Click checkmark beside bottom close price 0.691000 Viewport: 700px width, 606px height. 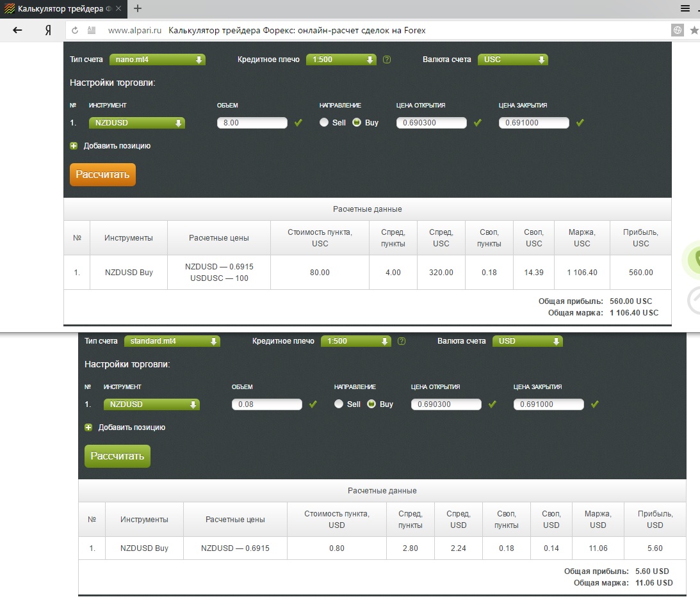pyautogui.click(x=594, y=404)
